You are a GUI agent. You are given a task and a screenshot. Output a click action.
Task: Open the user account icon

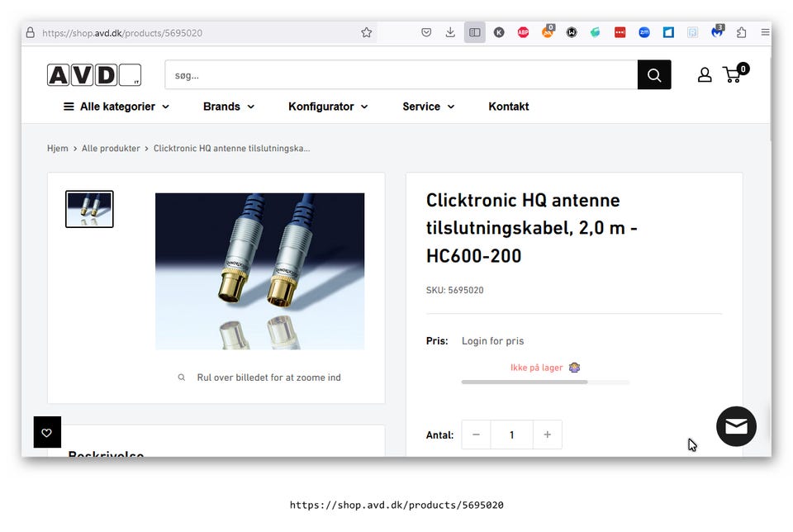705,75
